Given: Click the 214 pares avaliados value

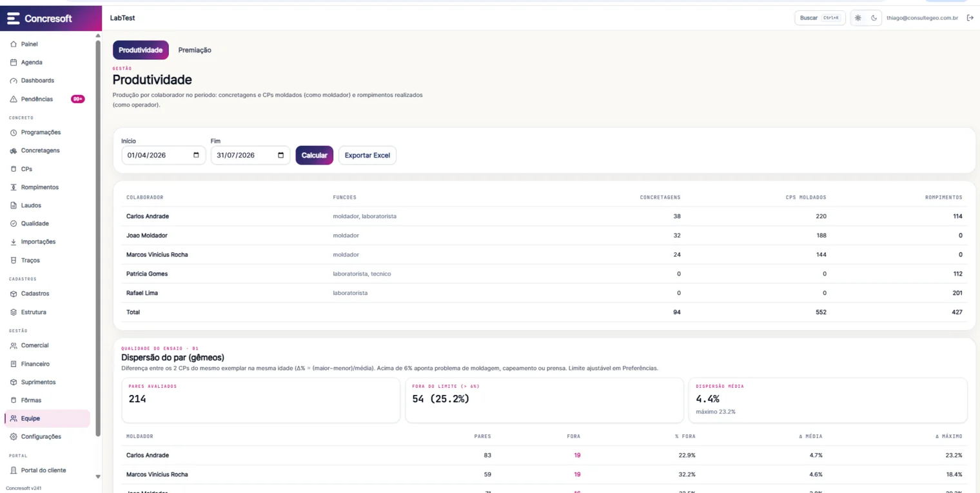Looking at the screenshot, I should (137, 399).
